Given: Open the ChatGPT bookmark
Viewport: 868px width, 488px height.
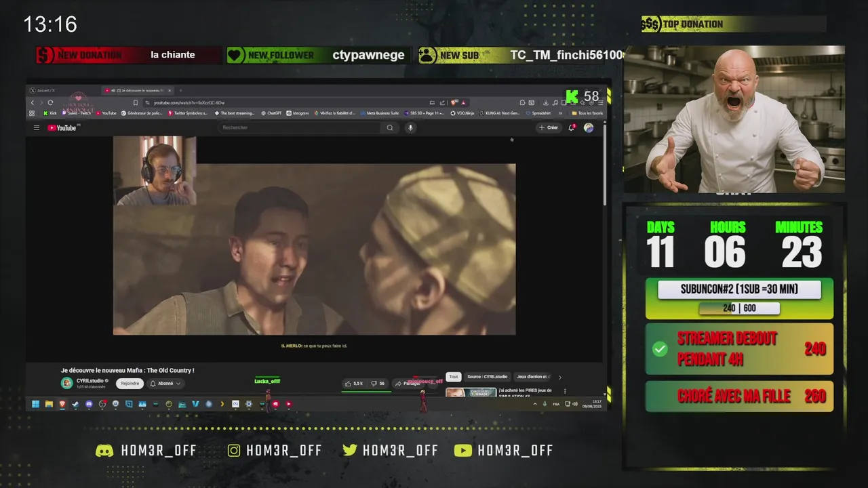Looking at the screenshot, I should (x=271, y=113).
